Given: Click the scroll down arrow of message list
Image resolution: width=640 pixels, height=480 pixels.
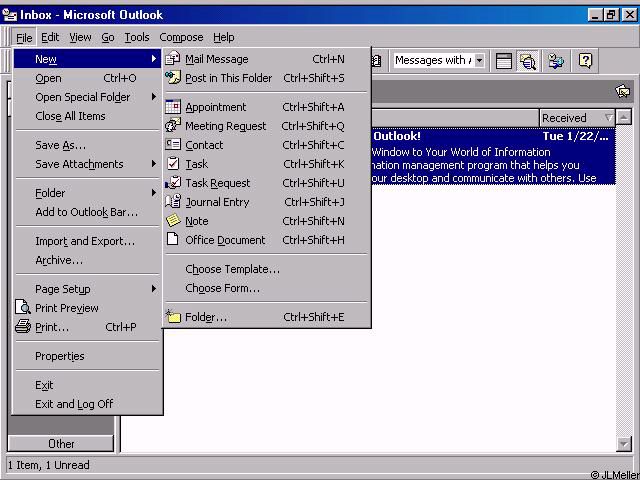Looking at the screenshot, I should pos(624,443).
